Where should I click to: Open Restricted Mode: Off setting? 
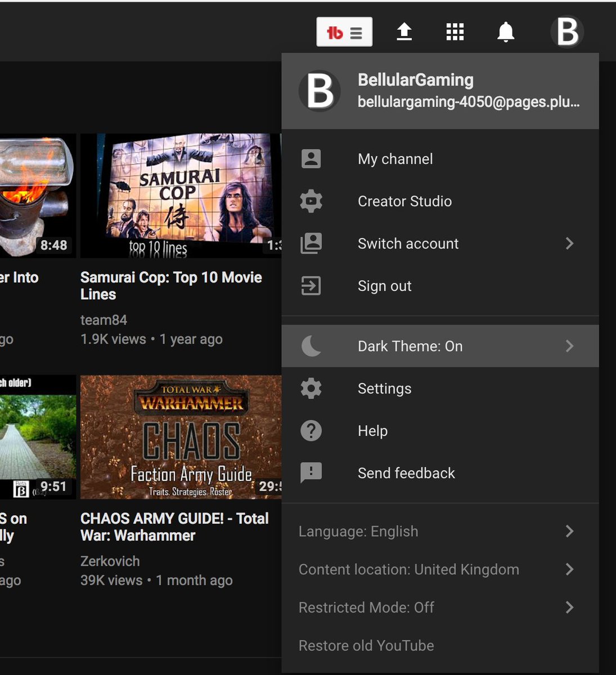point(440,607)
